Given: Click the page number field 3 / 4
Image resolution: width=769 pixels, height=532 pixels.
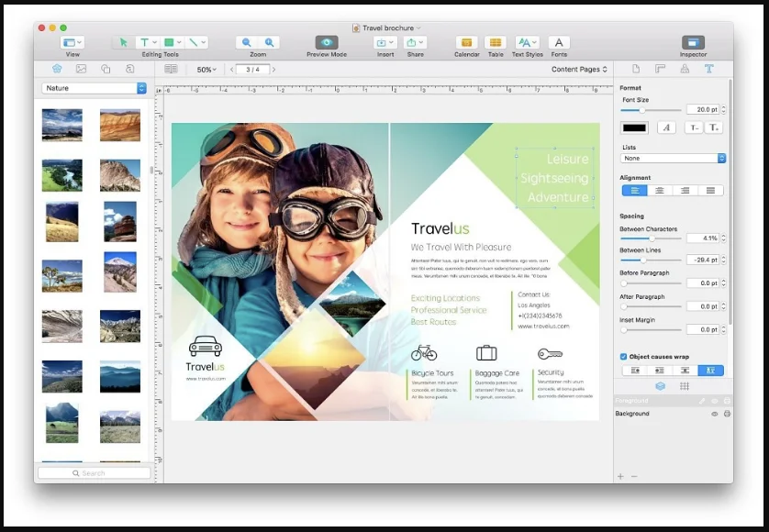Looking at the screenshot, I should coord(252,70).
